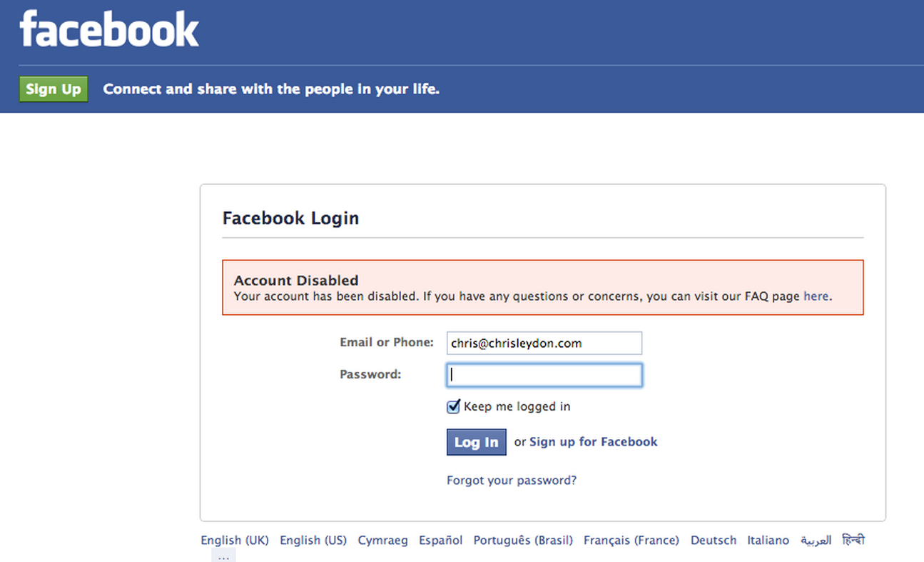Select Italiano as the site language
The width and height of the screenshot is (924, 562).
768,541
